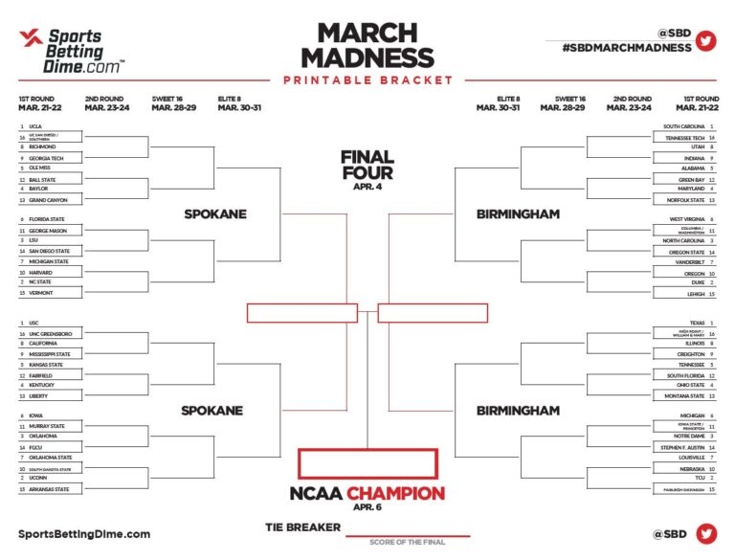Click the March Madness title
The image size is (735, 560).
tap(368, 45)
